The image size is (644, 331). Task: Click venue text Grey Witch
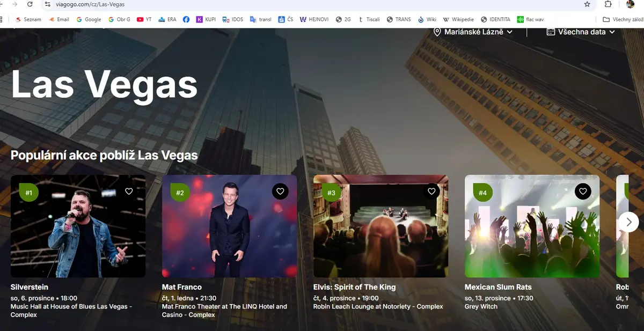(481, 306)
